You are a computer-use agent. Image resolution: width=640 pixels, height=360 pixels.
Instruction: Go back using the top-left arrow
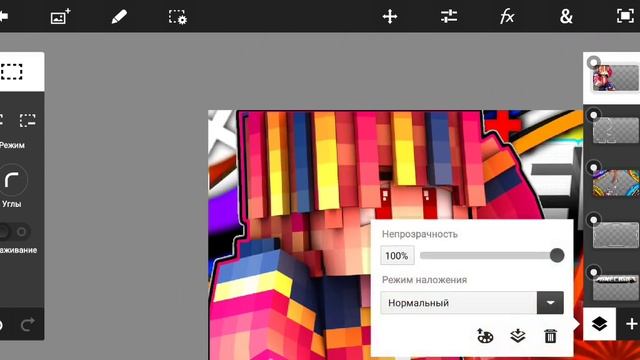pyautogui.click(x=4, y=16)
